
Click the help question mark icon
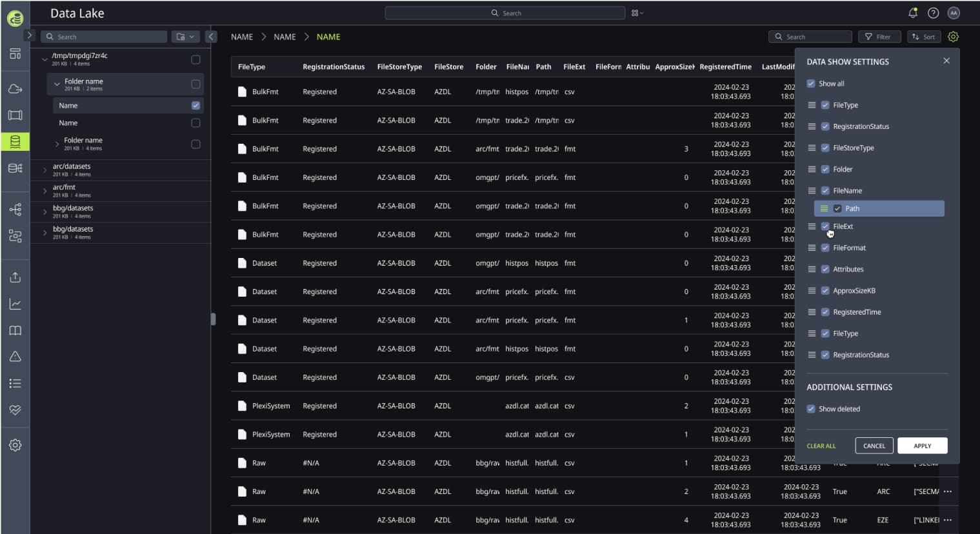[x=933, y=13]
